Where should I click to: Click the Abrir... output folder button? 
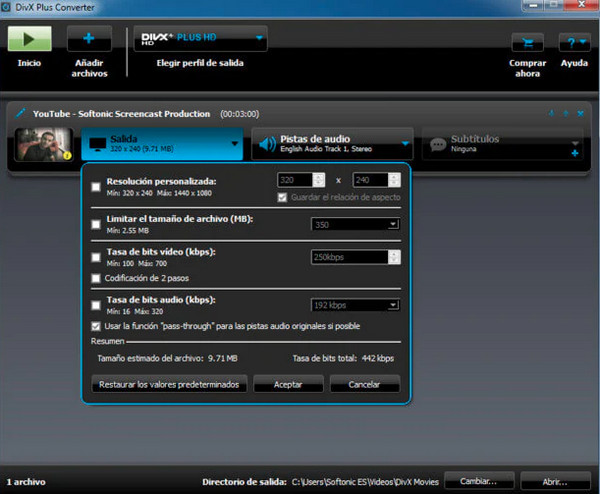coord(555,481)
